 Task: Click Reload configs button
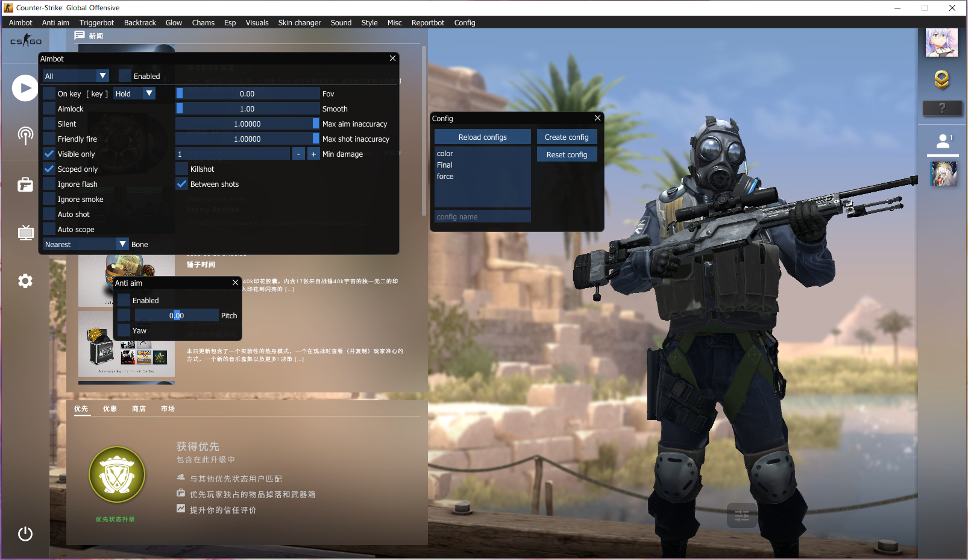click(x=483, y=137)
